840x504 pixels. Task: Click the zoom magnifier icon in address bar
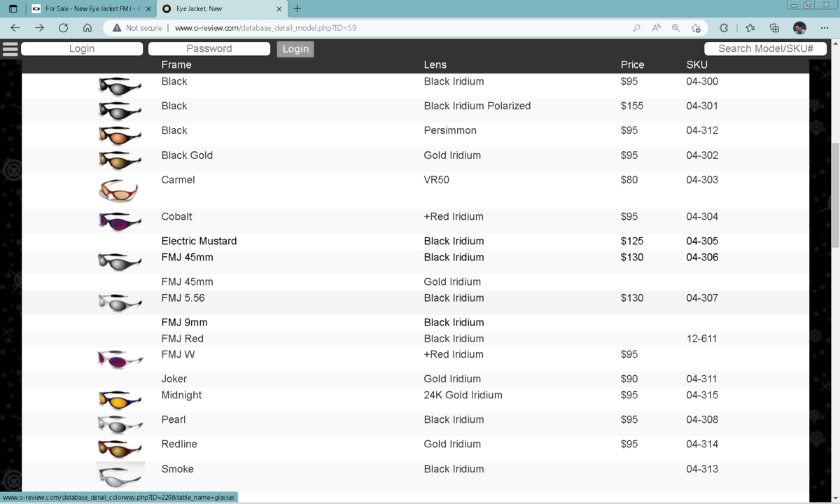pyautogui.click(x=675, y=28)
